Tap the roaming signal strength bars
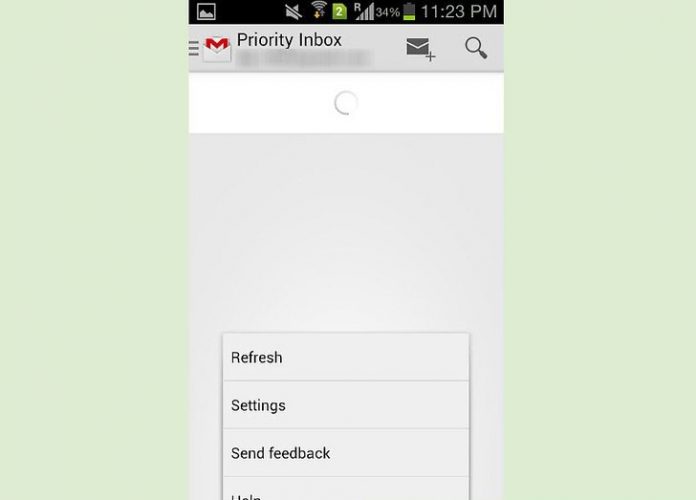The height and width of the screenshot is (500, 696). (364, 12)
